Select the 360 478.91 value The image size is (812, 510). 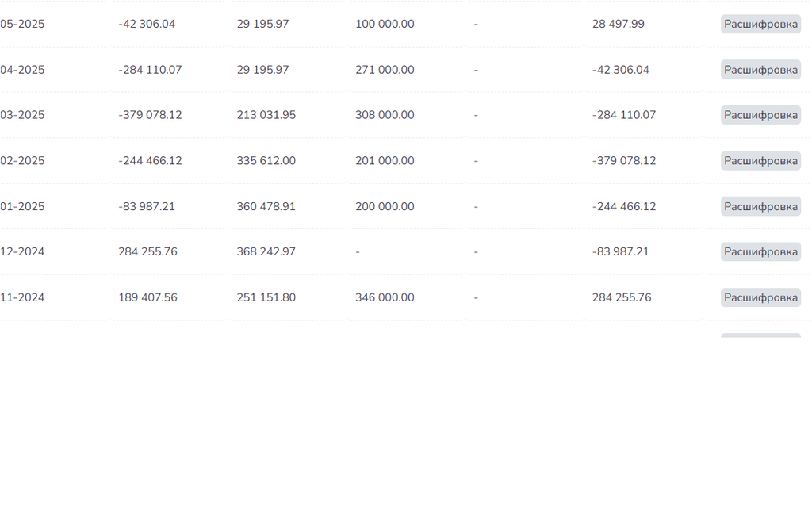pos(266,206)
